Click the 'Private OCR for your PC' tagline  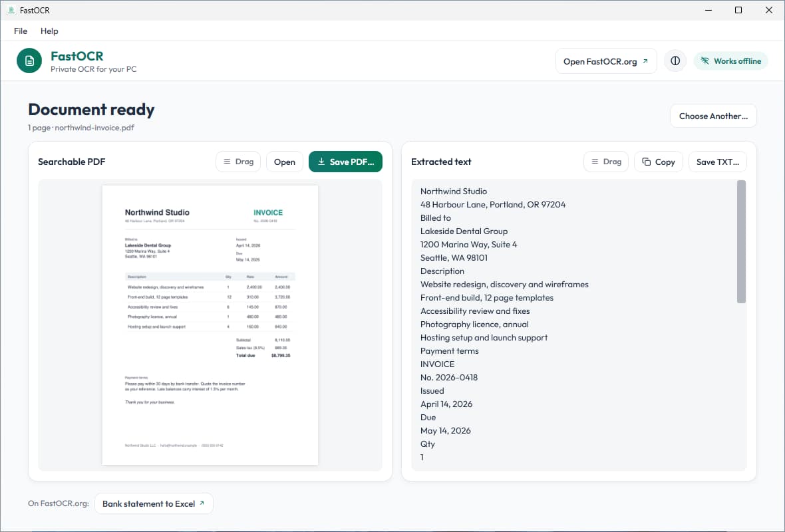(94, 69)
